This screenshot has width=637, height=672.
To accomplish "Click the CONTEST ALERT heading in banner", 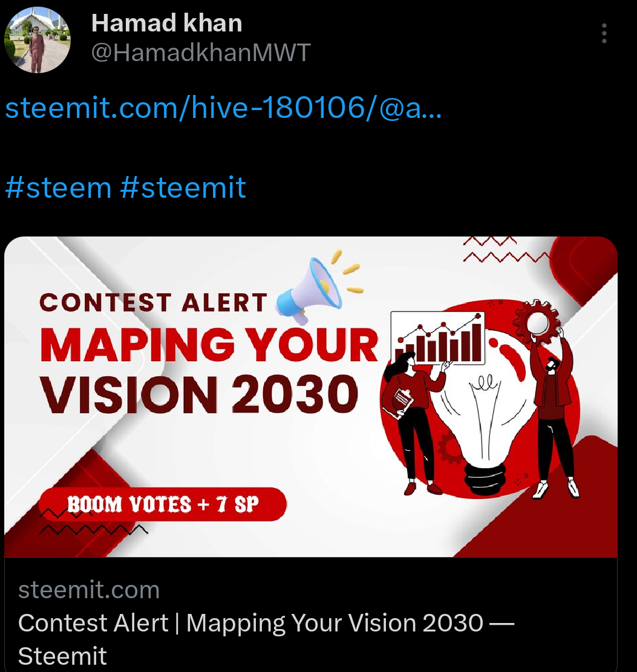I will 154,302.
